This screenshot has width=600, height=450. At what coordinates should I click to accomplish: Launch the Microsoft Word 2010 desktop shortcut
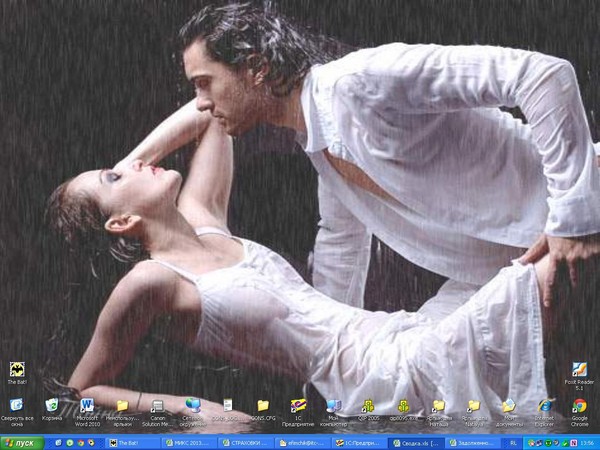tap(87, 412)
